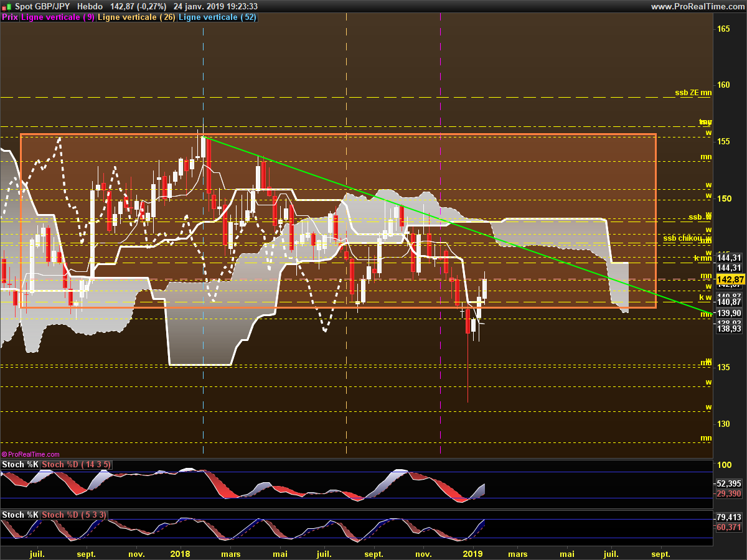Open the Hebdo timeframe selector

tap(90, 6)
